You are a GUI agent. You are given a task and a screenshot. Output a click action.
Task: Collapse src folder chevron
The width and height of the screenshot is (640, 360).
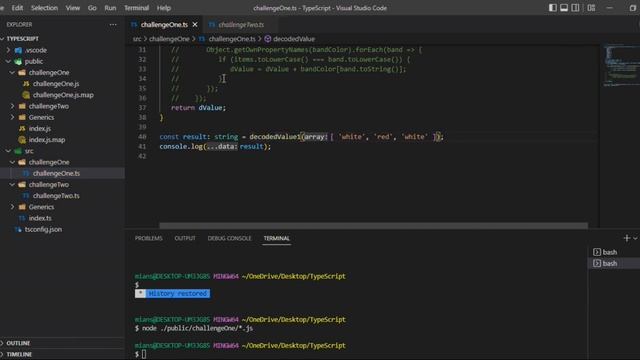coord(8,151)
